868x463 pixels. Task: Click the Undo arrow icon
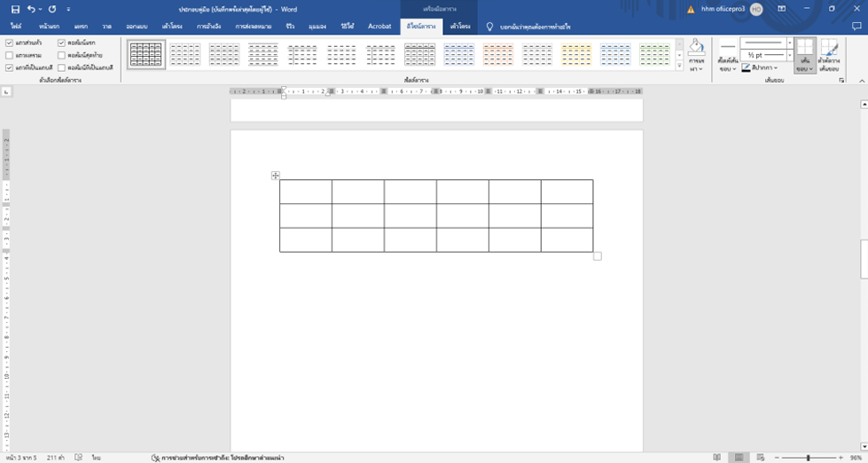[31, 9]
